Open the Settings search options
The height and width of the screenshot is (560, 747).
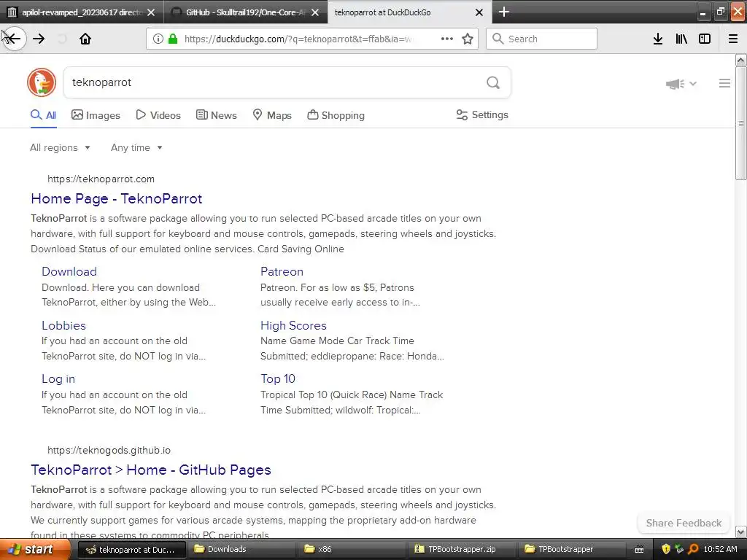pos(482,114)
